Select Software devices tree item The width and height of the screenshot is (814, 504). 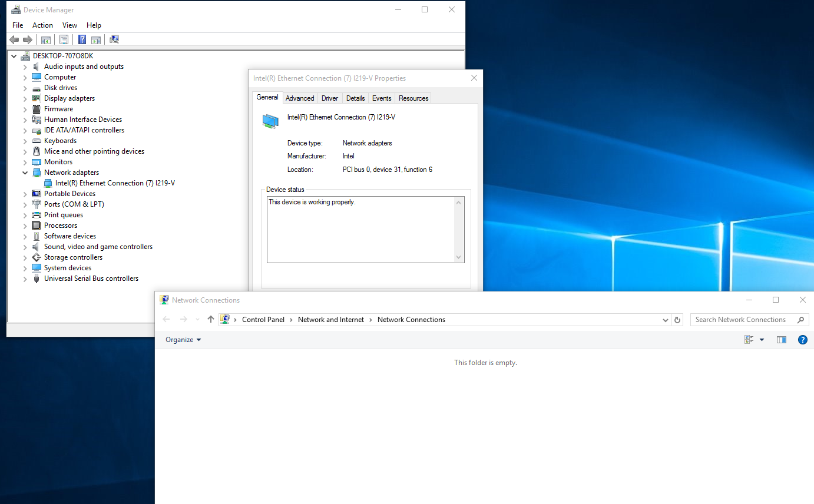click(70, 236)
